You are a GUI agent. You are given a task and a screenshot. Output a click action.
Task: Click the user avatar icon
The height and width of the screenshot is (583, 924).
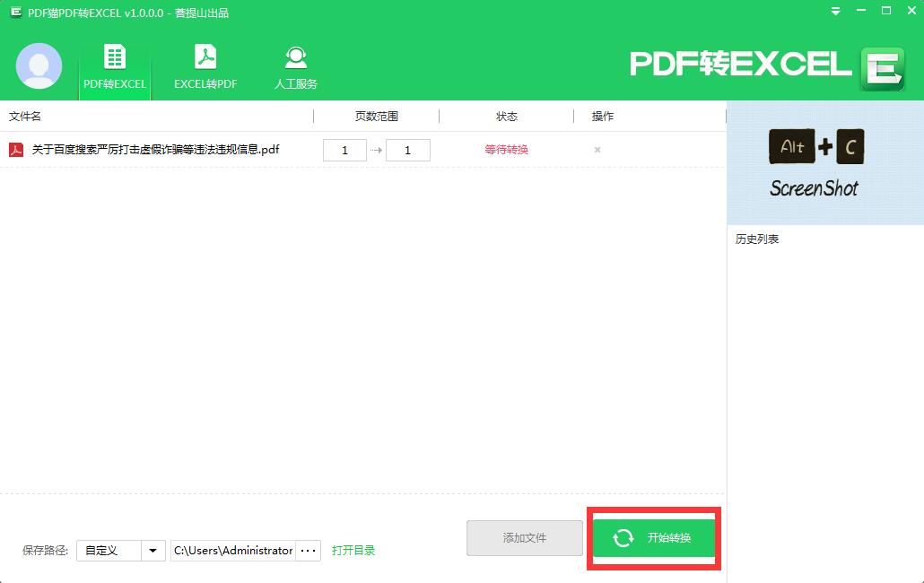pos(39,65)
